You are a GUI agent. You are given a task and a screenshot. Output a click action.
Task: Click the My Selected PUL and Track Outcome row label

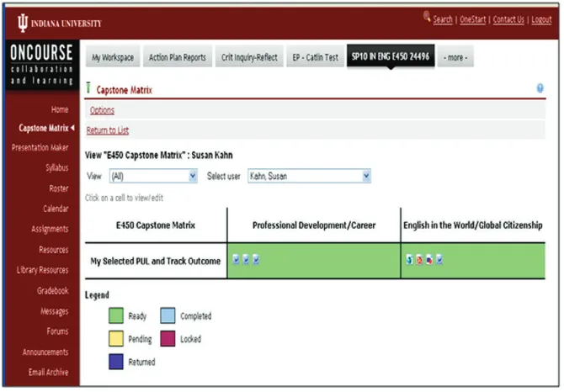pyautogui.click(x=156, y=262)
